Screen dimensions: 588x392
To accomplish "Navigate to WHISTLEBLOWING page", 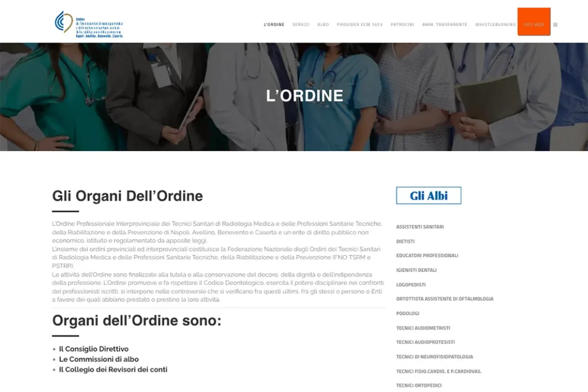I will tap(496, 25).
